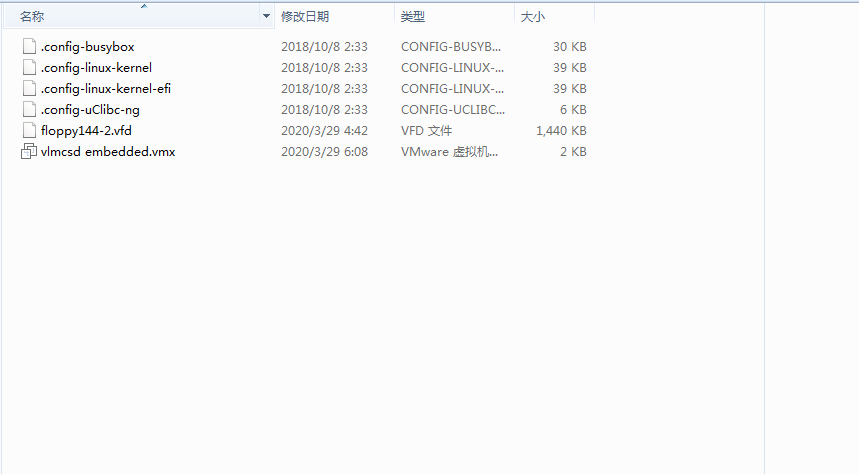
Task: Sort by the 名称 column header
Action: click(32, 16)
